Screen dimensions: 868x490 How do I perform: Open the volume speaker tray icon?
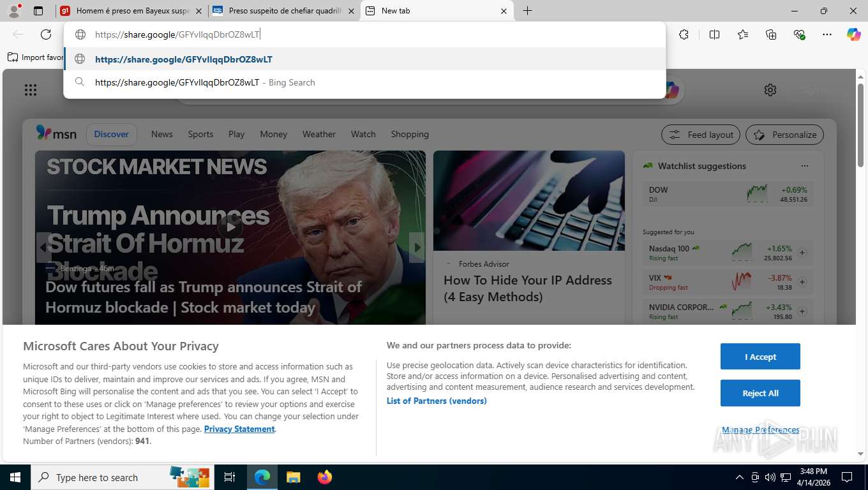[x=770, y=477]
